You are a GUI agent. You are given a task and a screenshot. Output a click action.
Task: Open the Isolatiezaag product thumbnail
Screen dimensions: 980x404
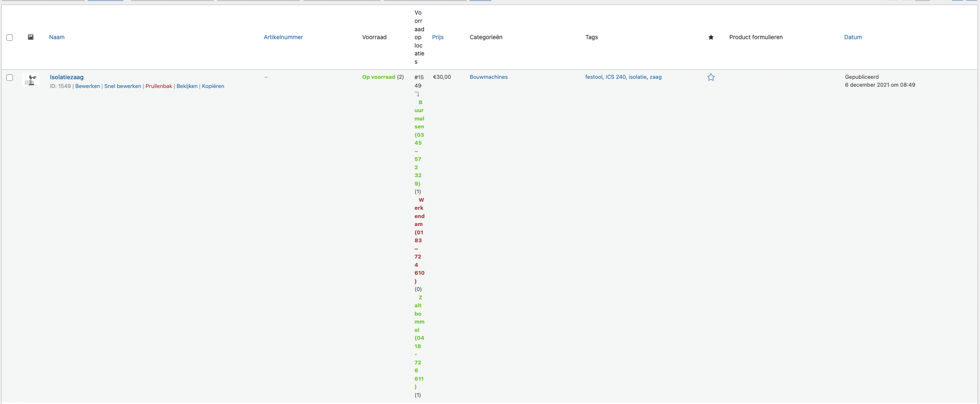coord(31,80)
